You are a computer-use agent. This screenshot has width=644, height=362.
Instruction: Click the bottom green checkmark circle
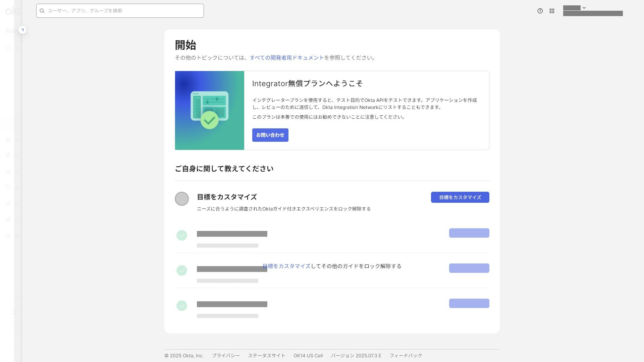pos(182,306)
